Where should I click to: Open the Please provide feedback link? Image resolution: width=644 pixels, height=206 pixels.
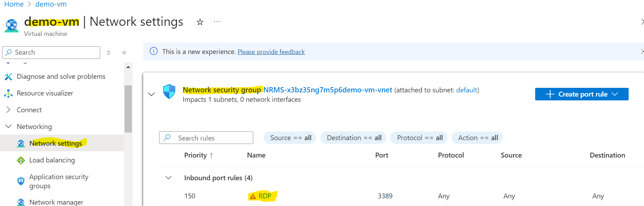[271, 52]
